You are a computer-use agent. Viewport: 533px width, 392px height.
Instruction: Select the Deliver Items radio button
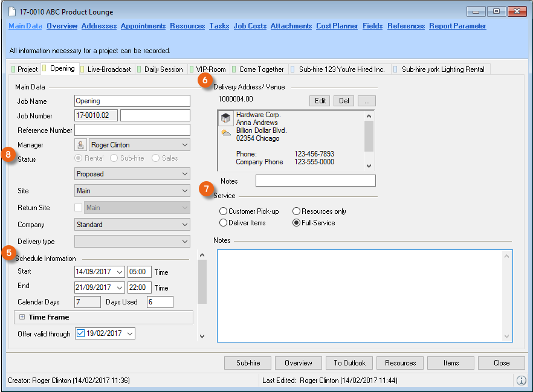click(x=224, y=223)
